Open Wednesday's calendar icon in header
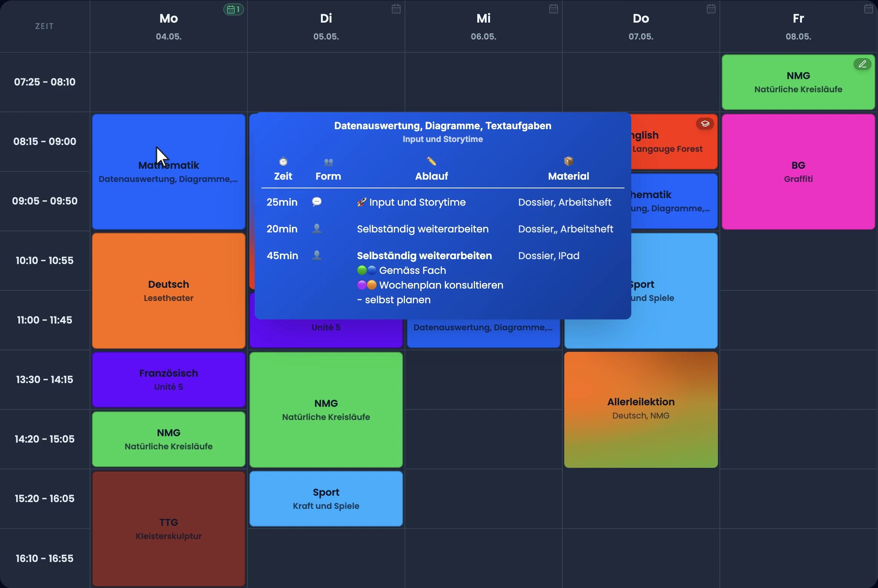 pos(553,9)
